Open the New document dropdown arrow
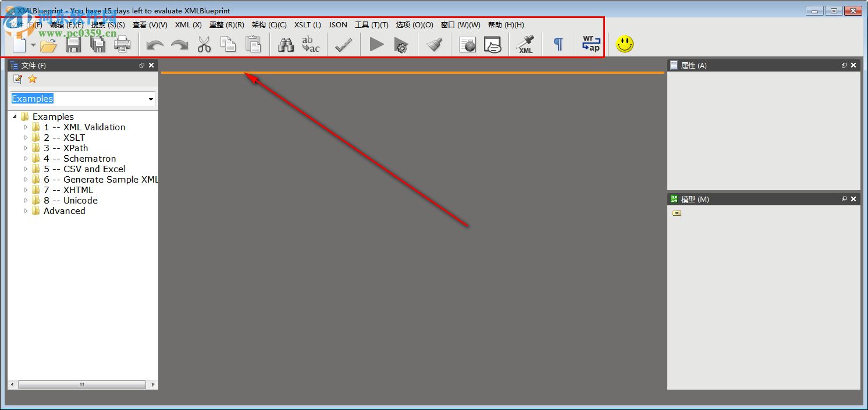Screen dimensions: 868x410 (33, 45)
